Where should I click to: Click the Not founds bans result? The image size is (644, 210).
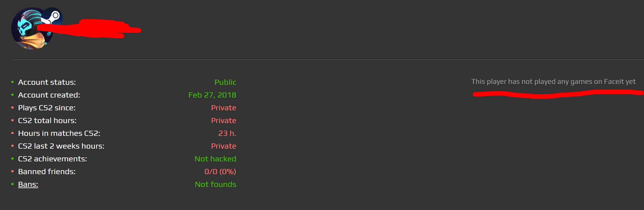[215, 184]
